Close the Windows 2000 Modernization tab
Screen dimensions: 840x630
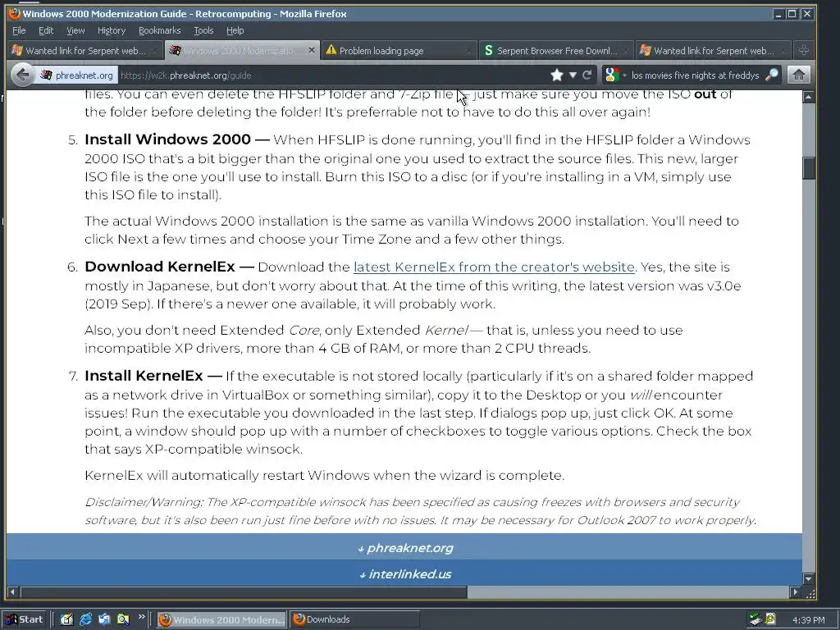click(311, 50)
